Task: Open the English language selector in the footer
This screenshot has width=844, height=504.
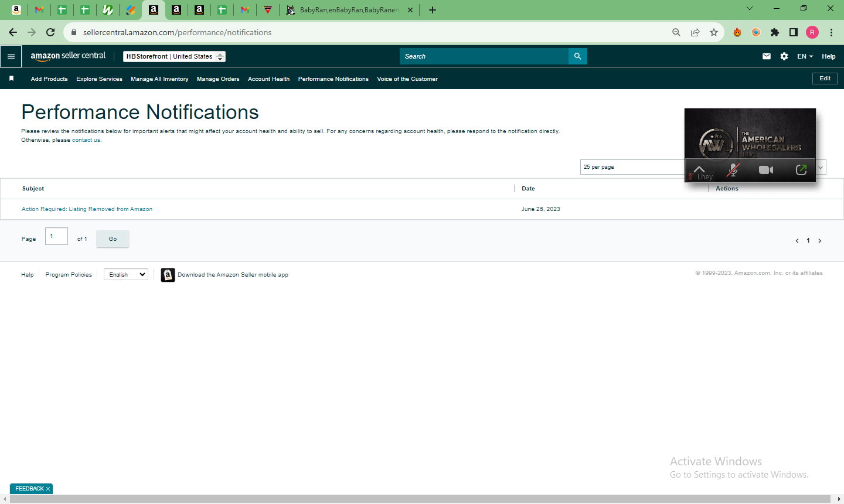Action: pos(126,274)
